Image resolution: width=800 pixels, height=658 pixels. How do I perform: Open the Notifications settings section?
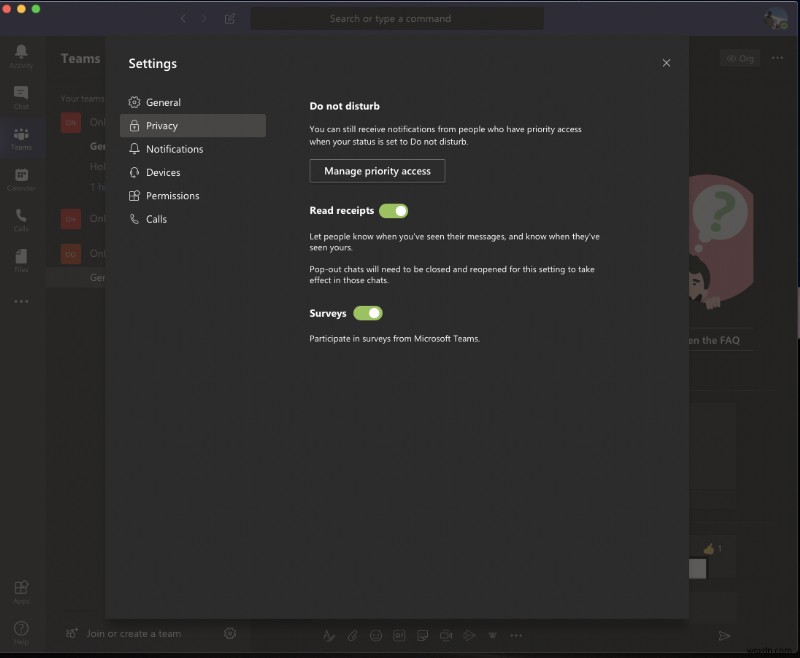(193, 149)
